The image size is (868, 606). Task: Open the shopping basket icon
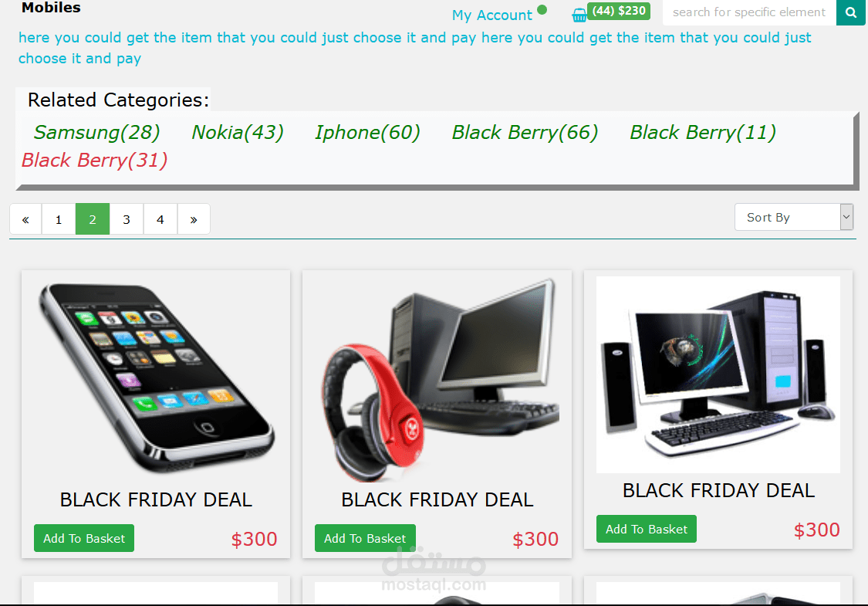pos(579,15)
